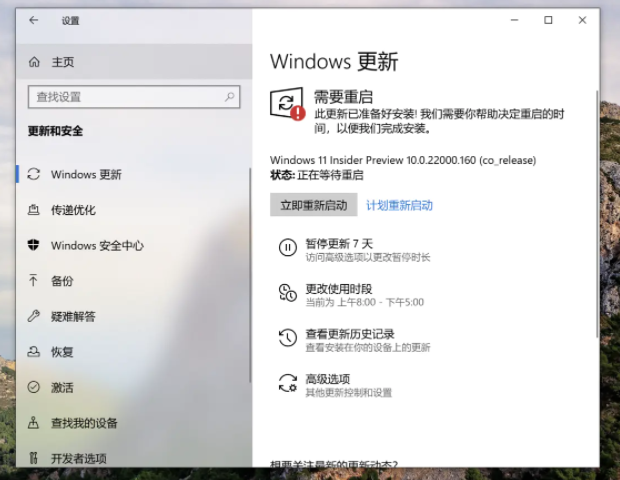The width and height of the screenshot is (620, 480).
Task: Open the 恢复 recovery page
Action: [x=133, y=352]
